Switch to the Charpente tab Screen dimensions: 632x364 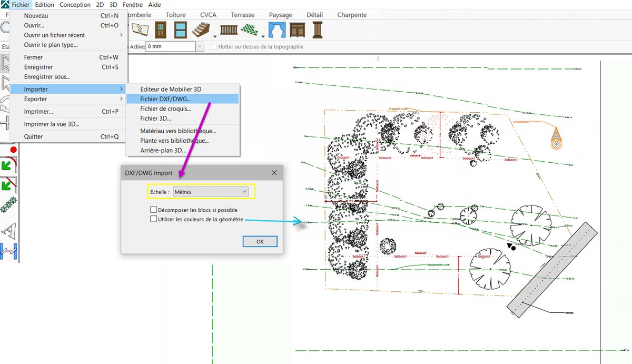[352, 15]
